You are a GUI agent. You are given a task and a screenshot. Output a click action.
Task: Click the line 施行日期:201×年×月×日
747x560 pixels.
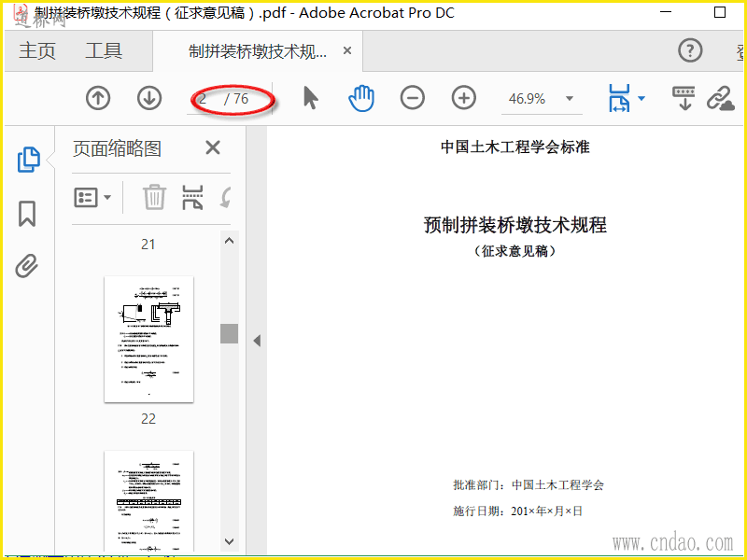tap(518, 511)
